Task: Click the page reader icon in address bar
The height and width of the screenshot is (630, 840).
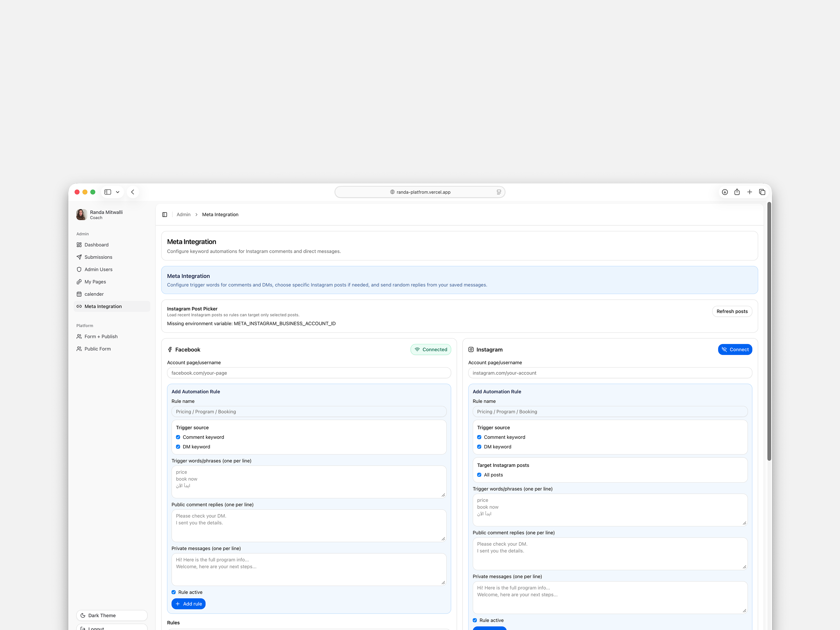Action: (499, 192)
